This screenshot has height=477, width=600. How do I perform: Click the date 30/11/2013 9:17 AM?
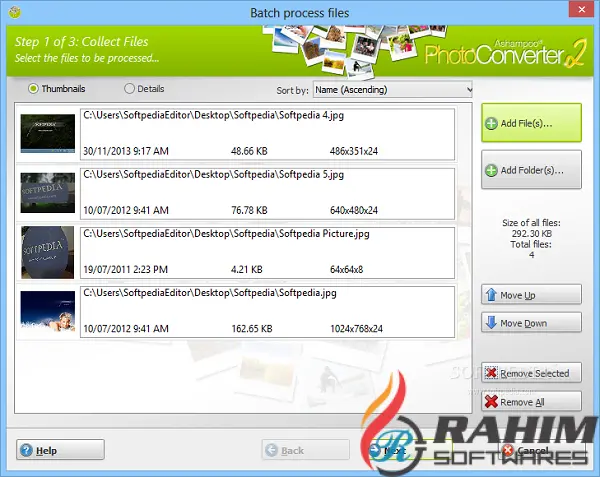[x=126, y=151]
